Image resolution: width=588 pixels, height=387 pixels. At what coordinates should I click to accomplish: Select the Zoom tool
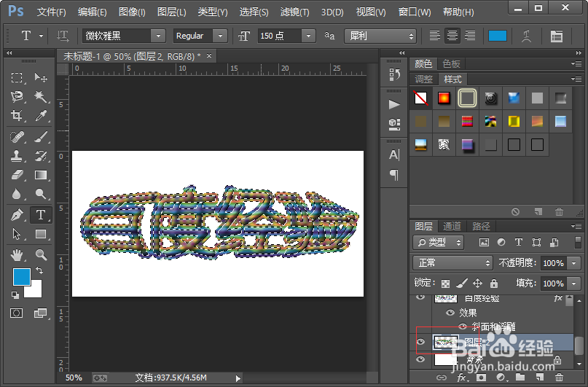(x=41, y=255)
